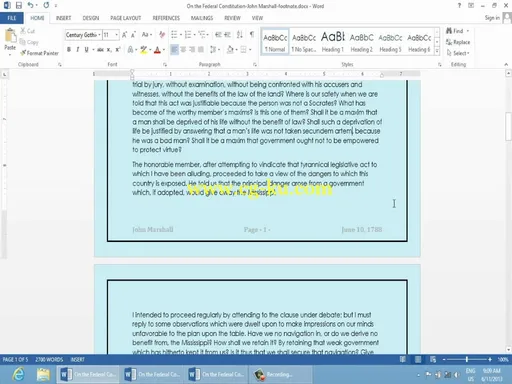Open the font size 11 dropdown

click(x=117, y=35)
